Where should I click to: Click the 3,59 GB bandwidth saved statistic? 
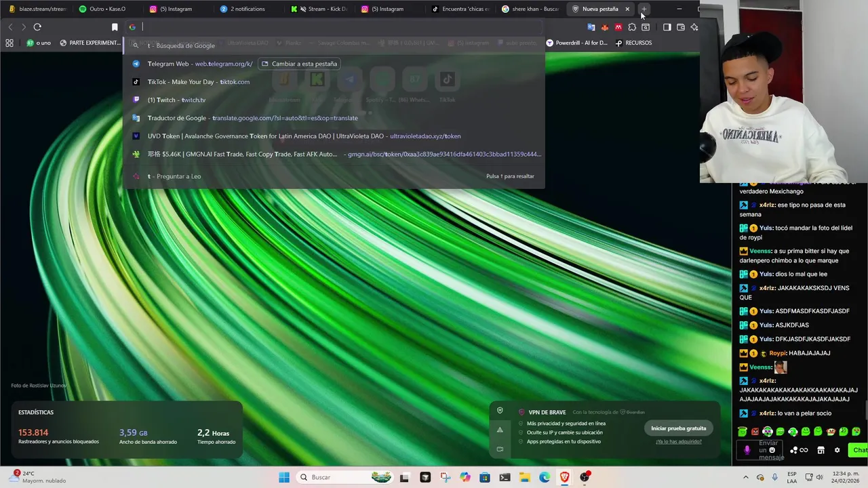pyautogui.click(x=148, y=436)
